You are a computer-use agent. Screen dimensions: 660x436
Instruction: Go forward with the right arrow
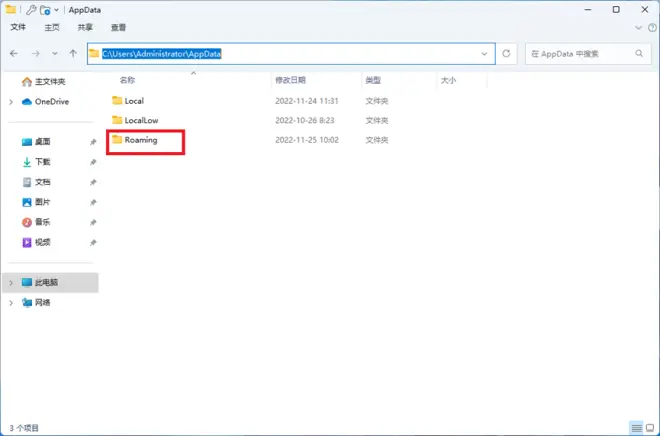tap(36, 53)
